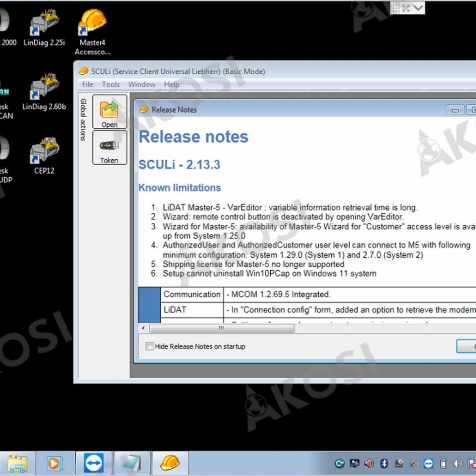476x476 pixels.
Task: Click the green refresh tray icon
Action: pos(340,464)
